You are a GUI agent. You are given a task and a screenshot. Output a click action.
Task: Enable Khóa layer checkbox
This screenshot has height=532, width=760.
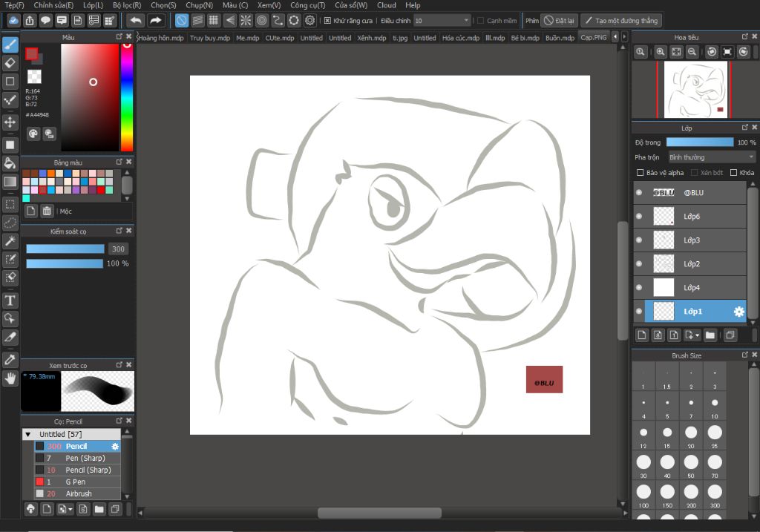pos(733,172)
